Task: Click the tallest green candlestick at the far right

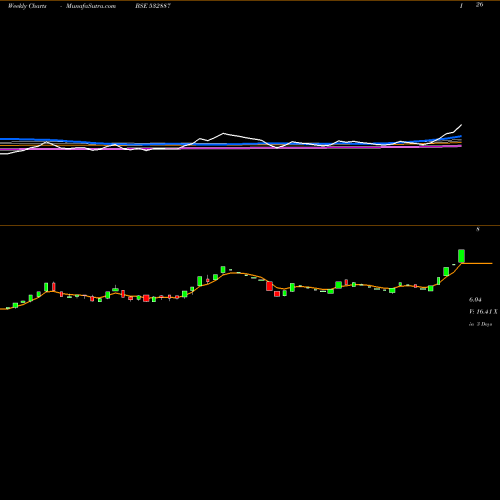Action: (x=461, y=256)
